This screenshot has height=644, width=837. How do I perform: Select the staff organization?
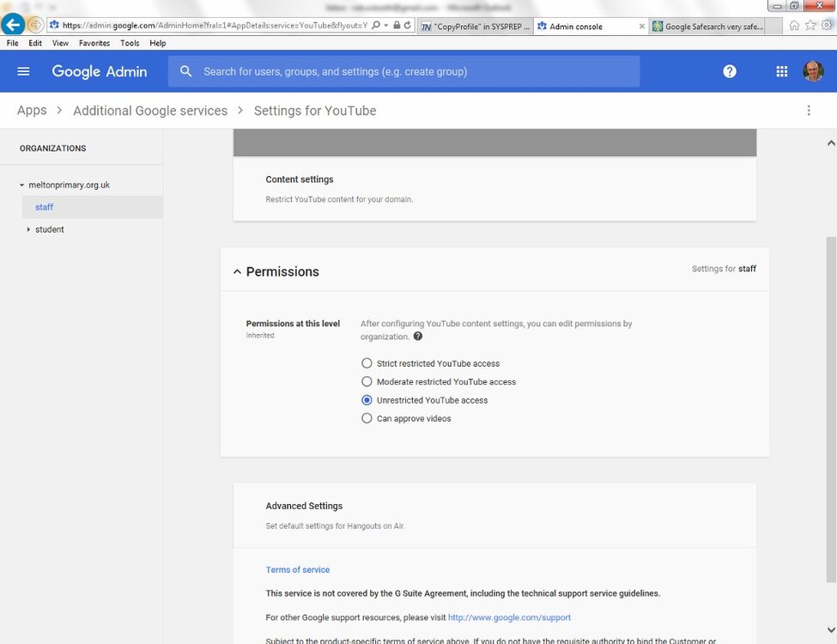coord(93,207)
